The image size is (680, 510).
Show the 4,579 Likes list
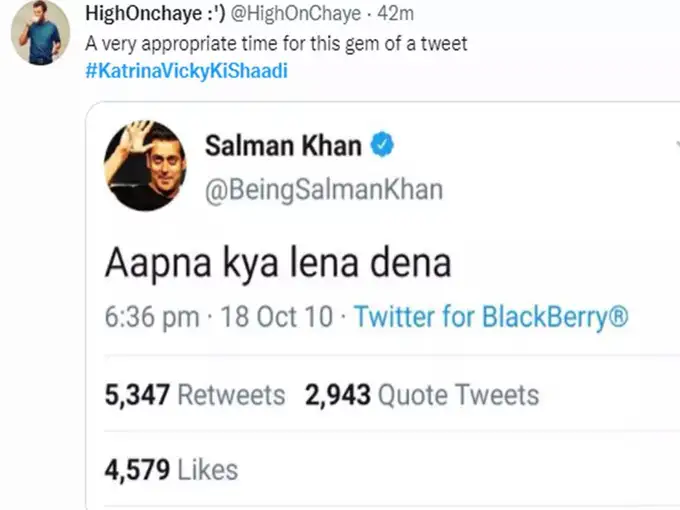[x=171, y=470]
